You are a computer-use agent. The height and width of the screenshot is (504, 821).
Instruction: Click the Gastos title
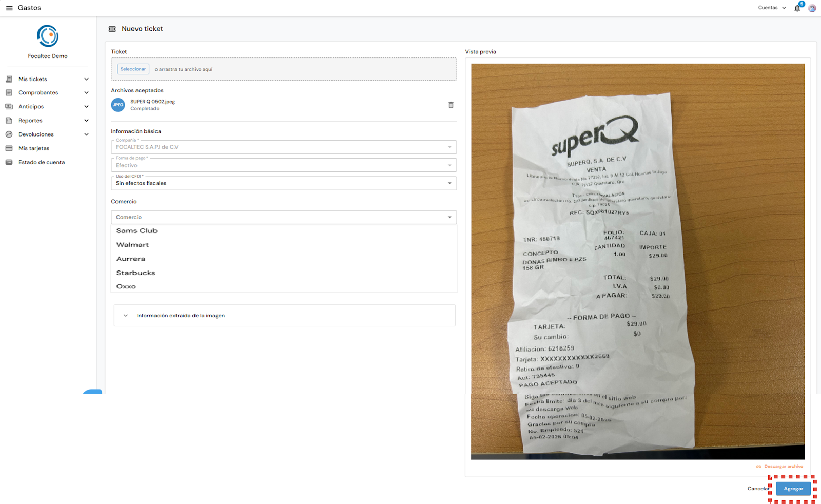coord(29,8)
